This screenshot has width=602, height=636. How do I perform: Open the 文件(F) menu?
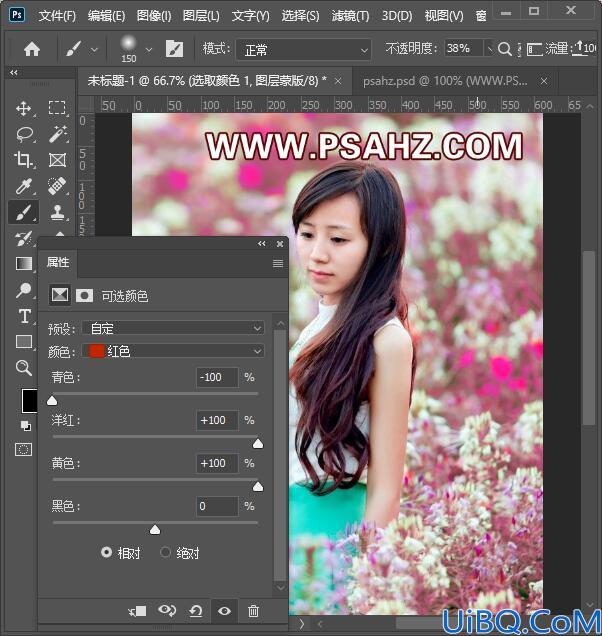pyautogui.click(x=57, y=16)
